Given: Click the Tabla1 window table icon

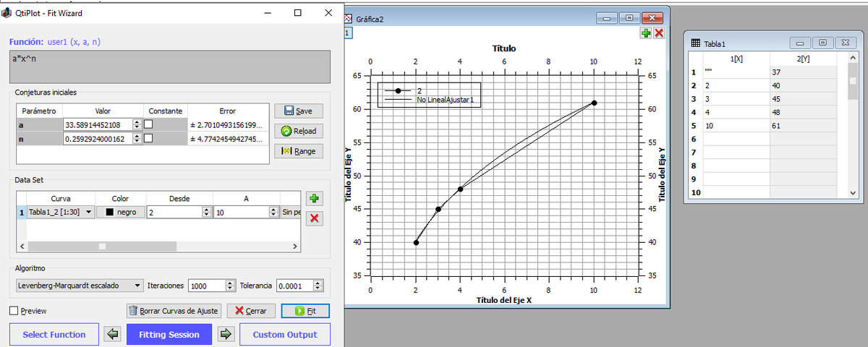Looking at the screenshot, I should pos(696,43).
